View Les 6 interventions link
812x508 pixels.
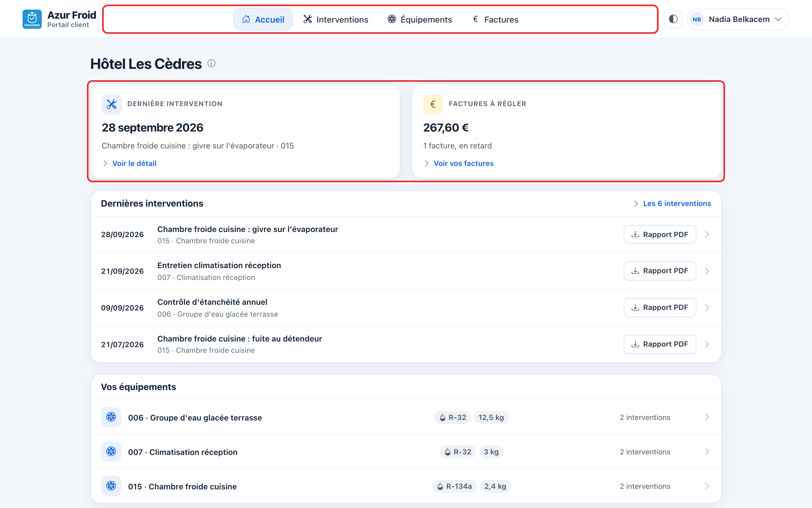coord(672,203)
